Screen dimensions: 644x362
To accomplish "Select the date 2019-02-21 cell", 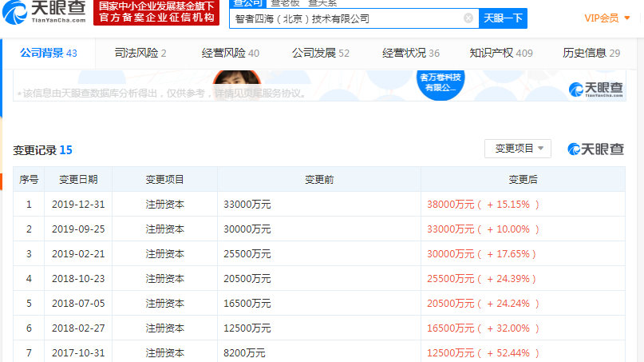I will (x=78, y=254).
